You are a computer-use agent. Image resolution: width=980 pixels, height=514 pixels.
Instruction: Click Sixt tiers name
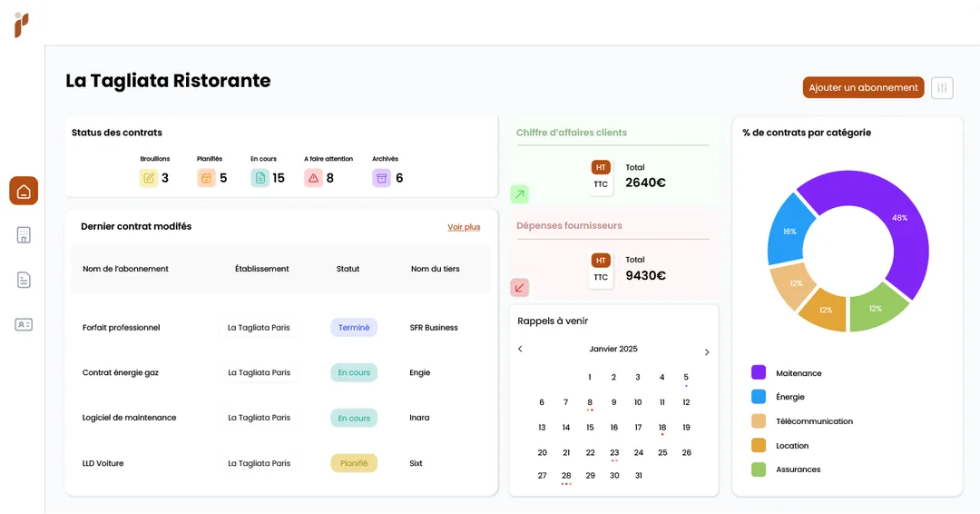click(416, 463)
